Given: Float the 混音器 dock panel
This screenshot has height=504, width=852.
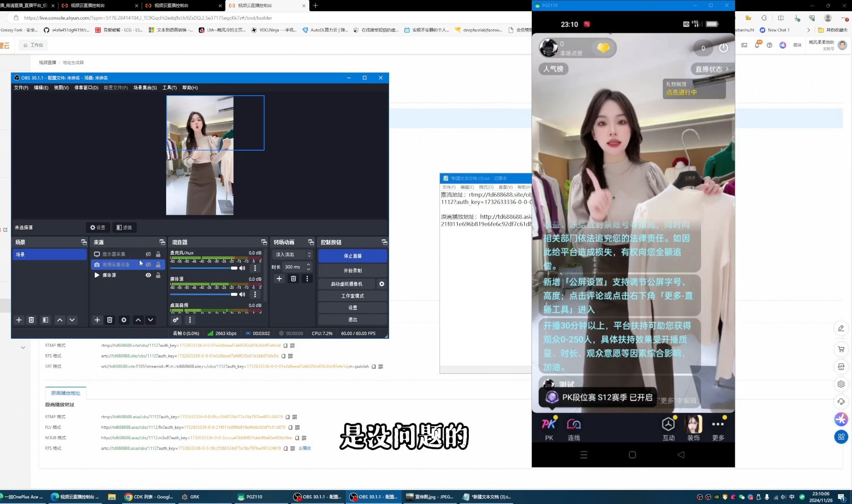Looking at the screenshot, I should coord(264,242).
